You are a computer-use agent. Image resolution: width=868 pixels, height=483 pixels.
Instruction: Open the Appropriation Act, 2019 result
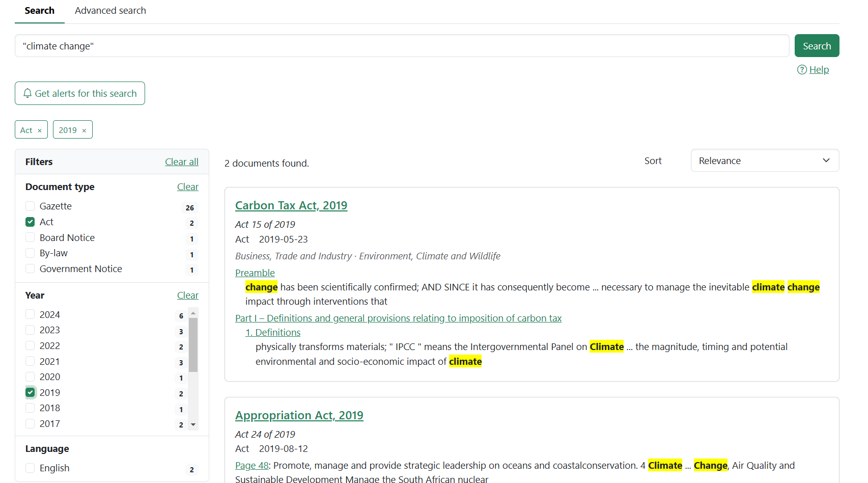[299, 415]
